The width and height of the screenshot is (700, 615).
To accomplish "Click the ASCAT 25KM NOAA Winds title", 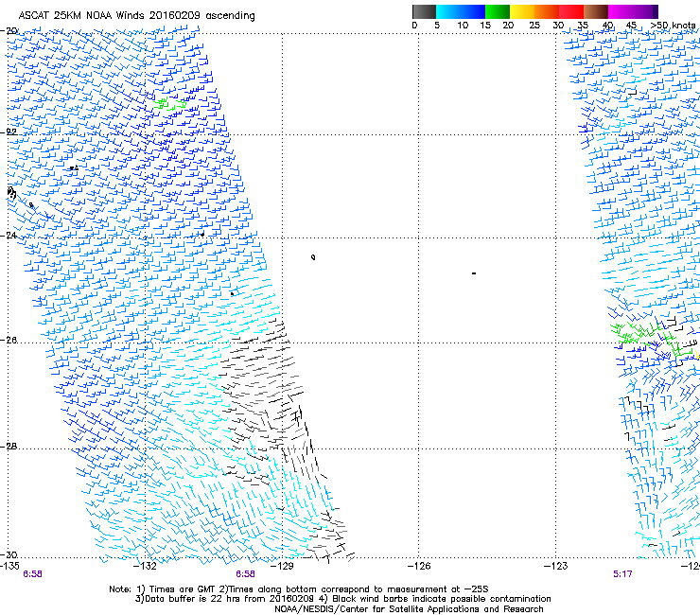I will 136,16.
